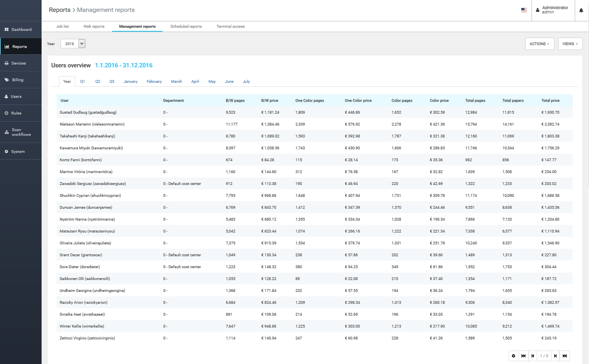The image size is (589, 364).
Task: Expand the Year dropdown showing 2016
Action: click(73, 44)
